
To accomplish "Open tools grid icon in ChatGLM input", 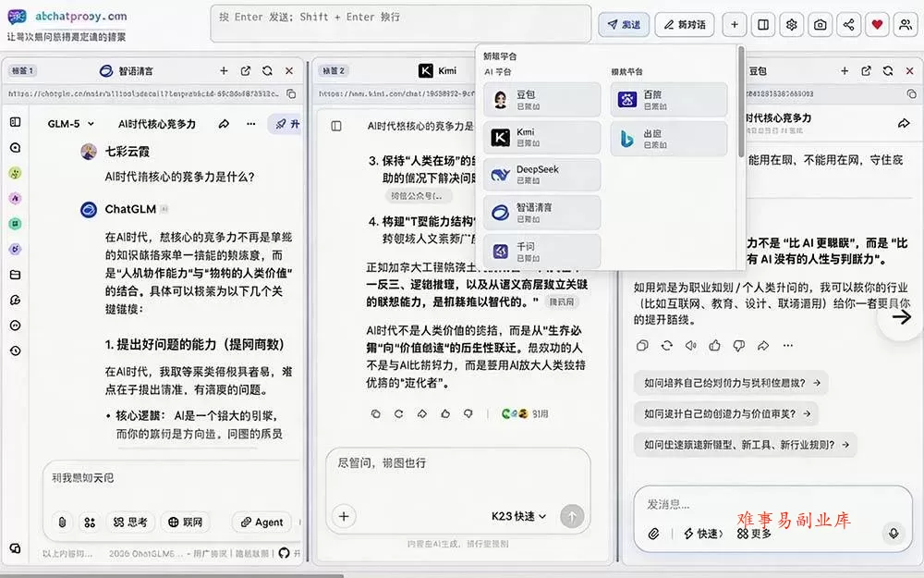I will (x=90, y=522).
